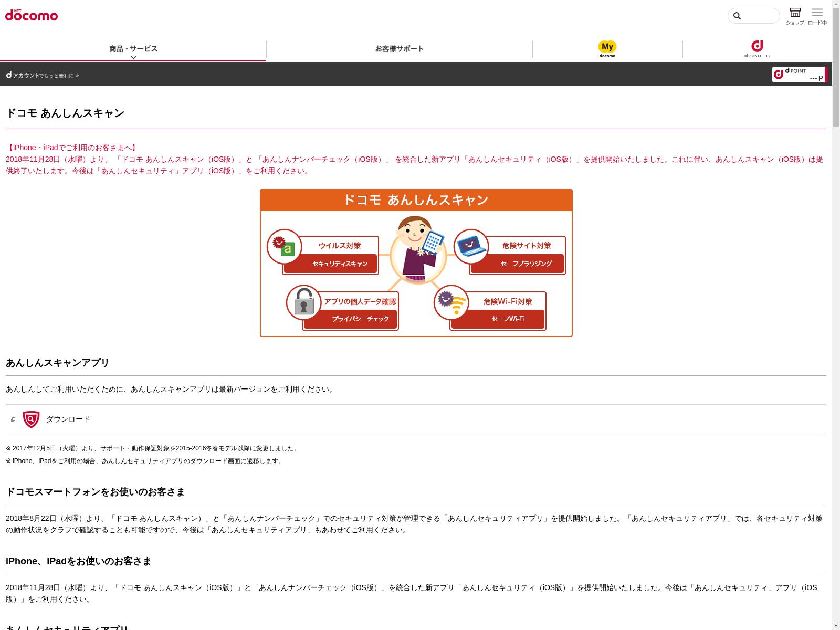The width and height of the screenshot is (840, 630).
Task: Click the プライバシーチェック label
Action: [361, 319]
